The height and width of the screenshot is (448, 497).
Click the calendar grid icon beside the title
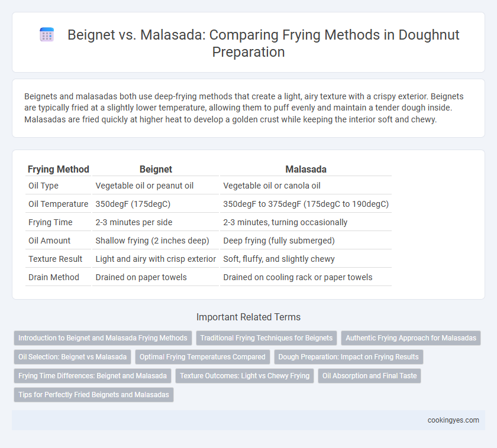47,35
